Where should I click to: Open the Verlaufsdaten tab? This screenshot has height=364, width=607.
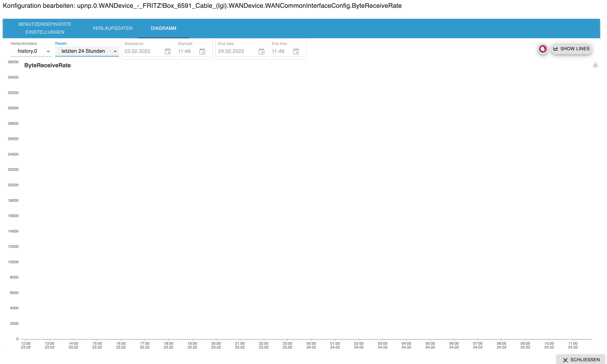(x=112, y=28)
